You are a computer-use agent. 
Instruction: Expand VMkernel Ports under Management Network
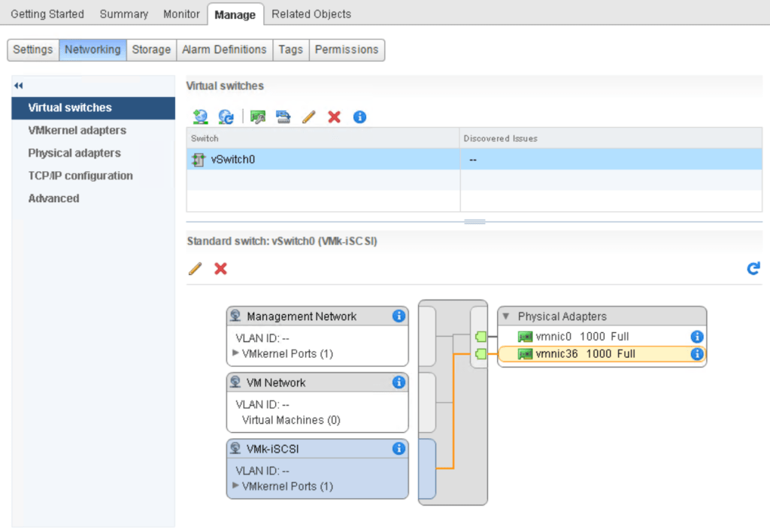coord(235,353)
